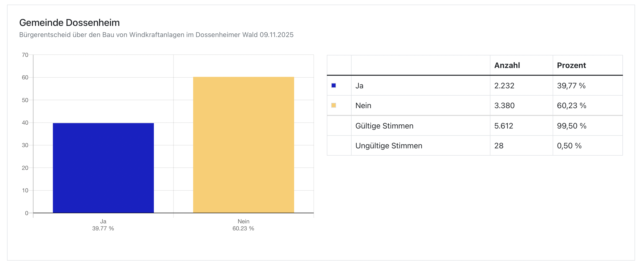644x264 pixels.
Task: Click the Nein 60.23 % axis label below chart
Action: pos(243,225)
